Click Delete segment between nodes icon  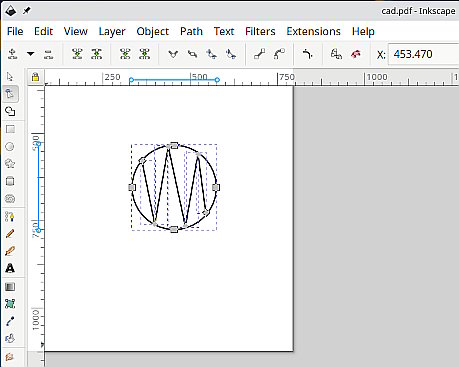pos(145,54)
